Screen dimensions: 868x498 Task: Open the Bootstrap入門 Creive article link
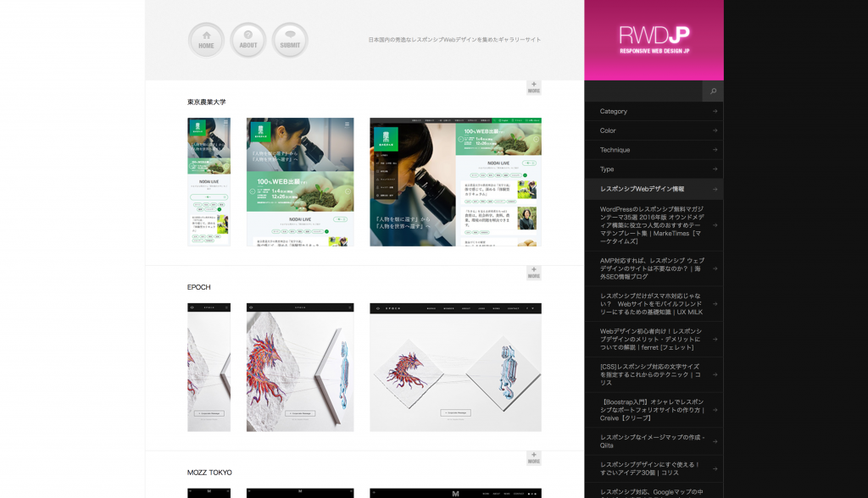[654, 410]
